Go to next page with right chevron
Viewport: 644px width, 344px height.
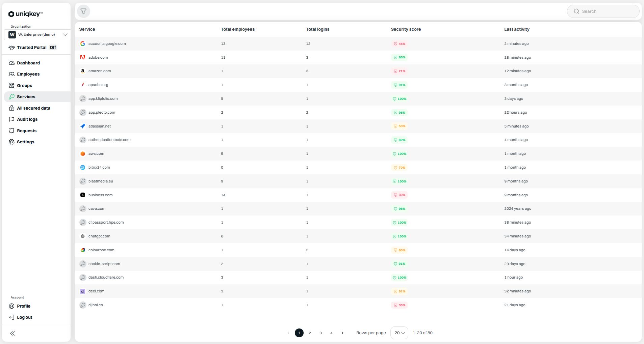[x=342, y=333]
